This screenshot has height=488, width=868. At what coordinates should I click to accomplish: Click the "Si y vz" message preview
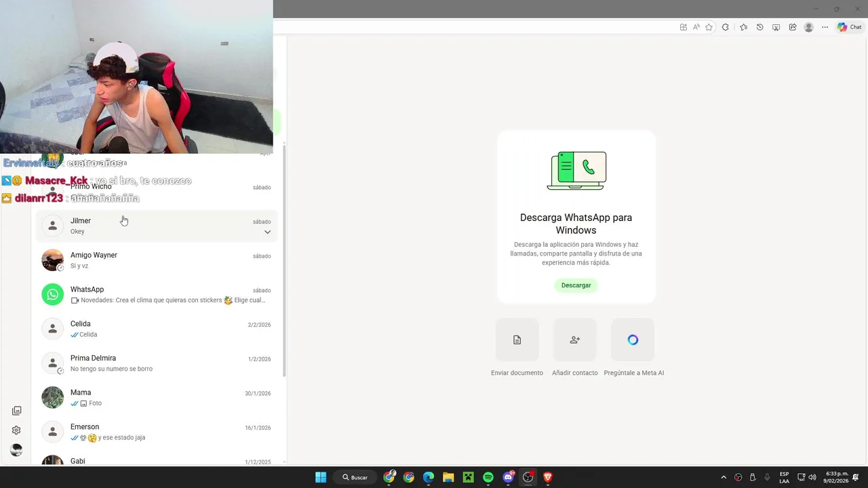79,266
